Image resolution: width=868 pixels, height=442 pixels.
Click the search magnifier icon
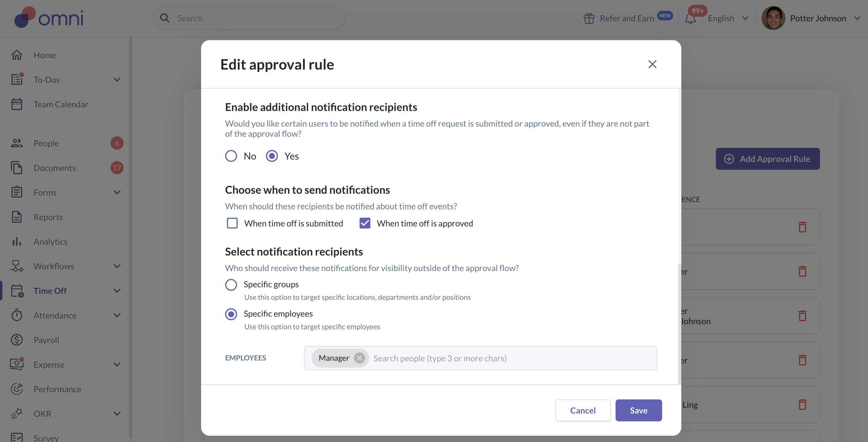pyautogui.click(x=164, y=18)
